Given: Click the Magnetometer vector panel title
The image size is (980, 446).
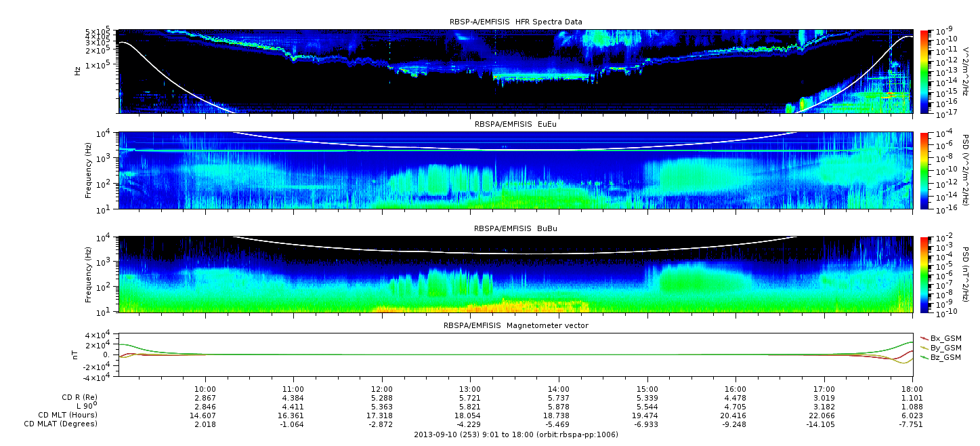Looking at the screenshot, I should point(515,326).
